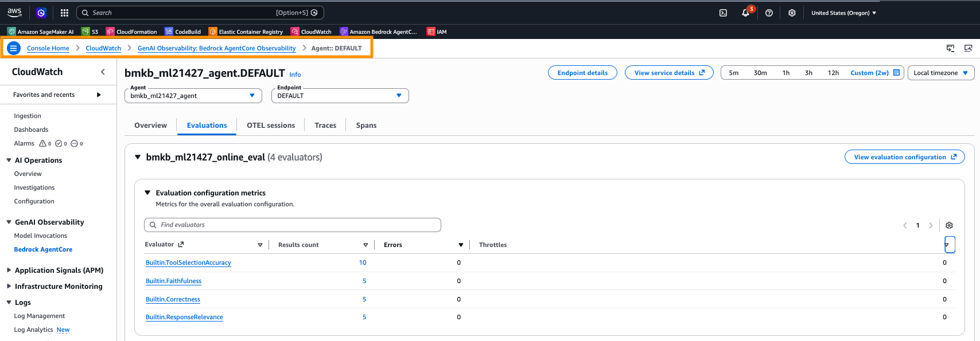Select the 1h time range

coord(786,73)
